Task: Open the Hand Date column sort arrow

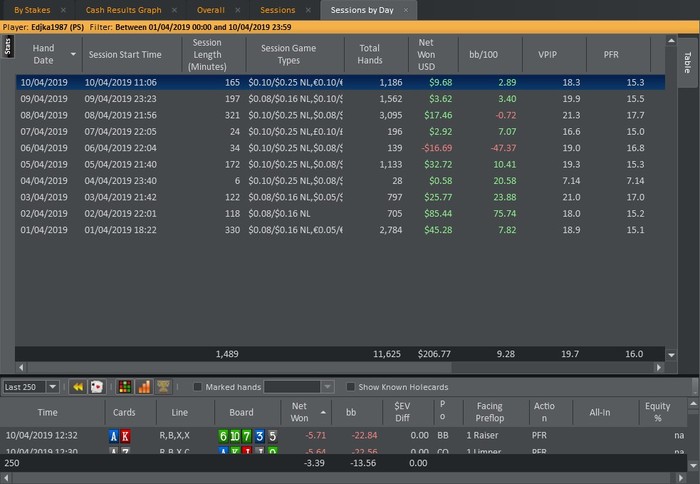Action: click(x=73, y=54)
